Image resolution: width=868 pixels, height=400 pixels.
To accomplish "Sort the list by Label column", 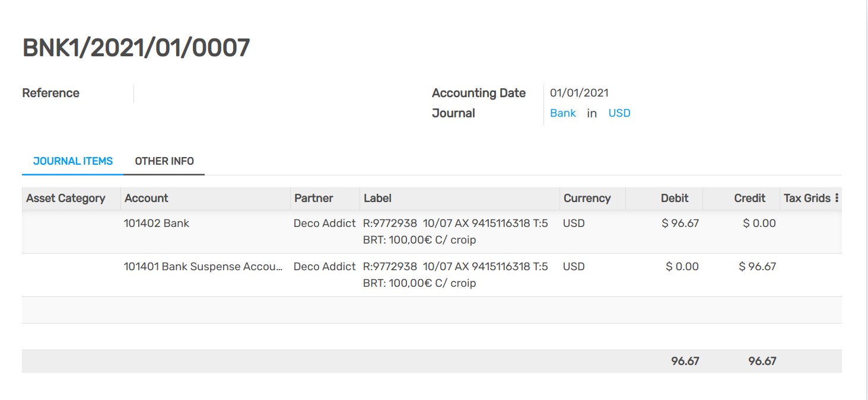I will point(377,198).
